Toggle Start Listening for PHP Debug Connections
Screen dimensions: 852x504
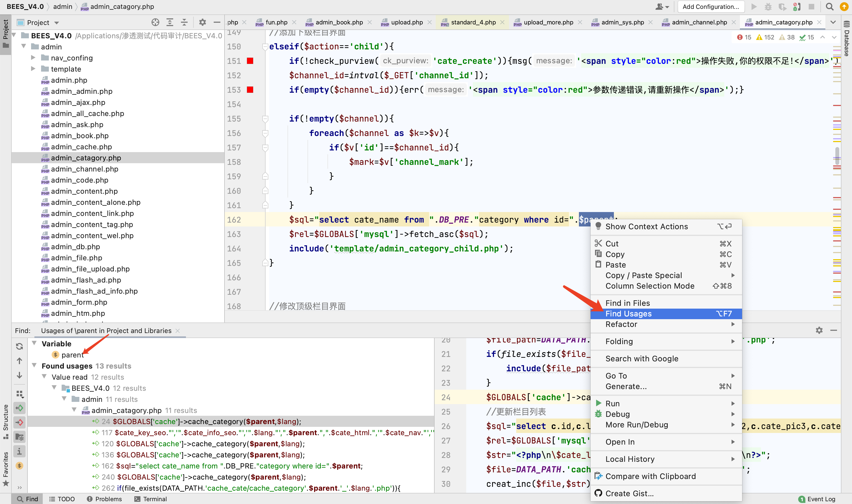796,7
